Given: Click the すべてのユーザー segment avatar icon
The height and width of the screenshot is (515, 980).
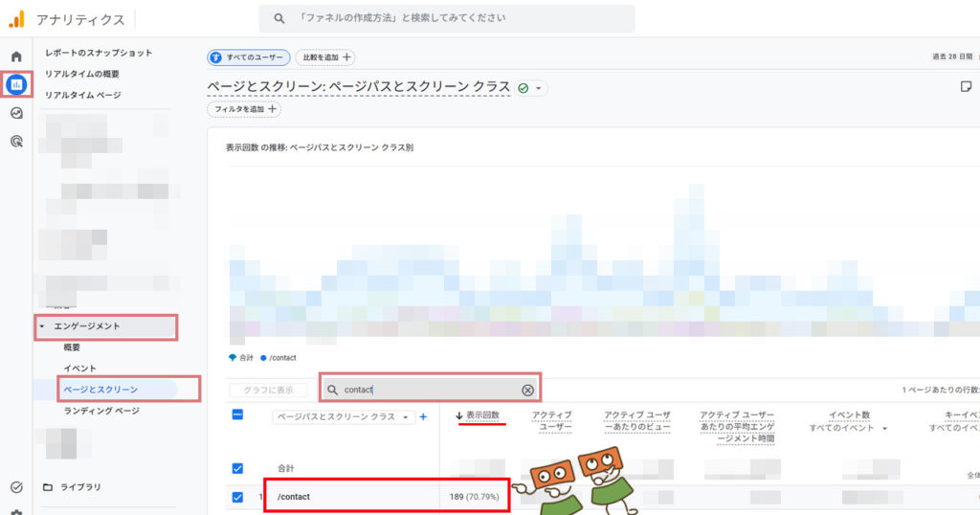Looking at the screenshot, I should click(215, 57).
